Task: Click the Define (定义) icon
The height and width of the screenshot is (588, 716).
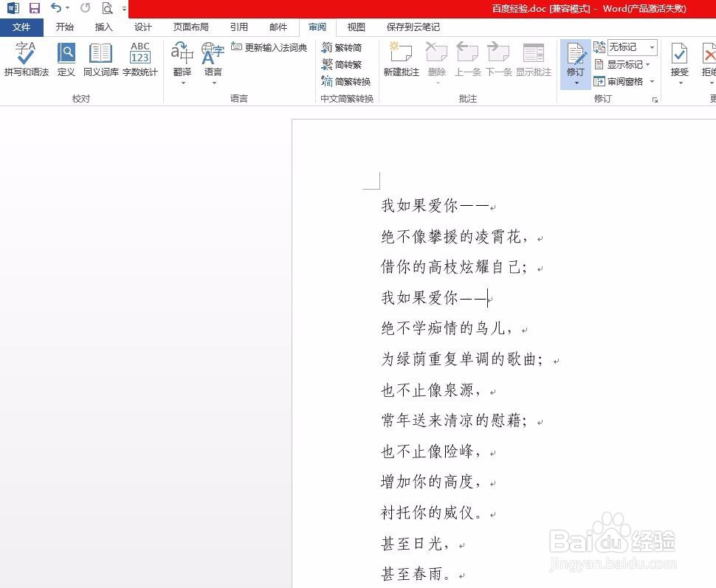Action: 66,59
